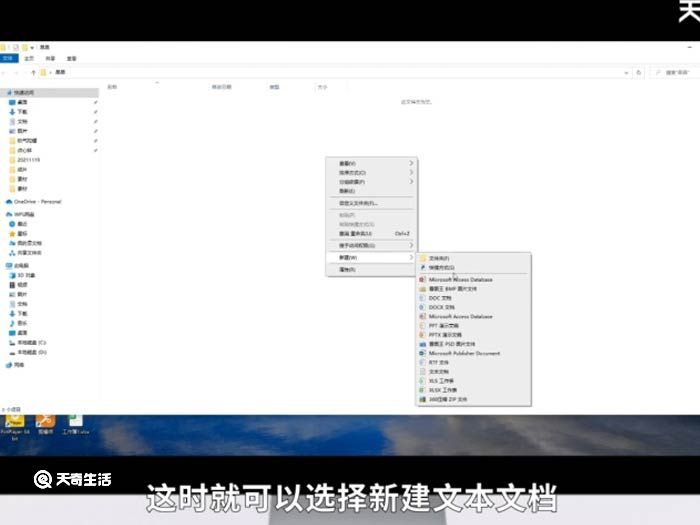The height and width of the screenshot is (525, 700).
Task: Switch to the 查看 ribbon tab
Action: click(71, 58)
